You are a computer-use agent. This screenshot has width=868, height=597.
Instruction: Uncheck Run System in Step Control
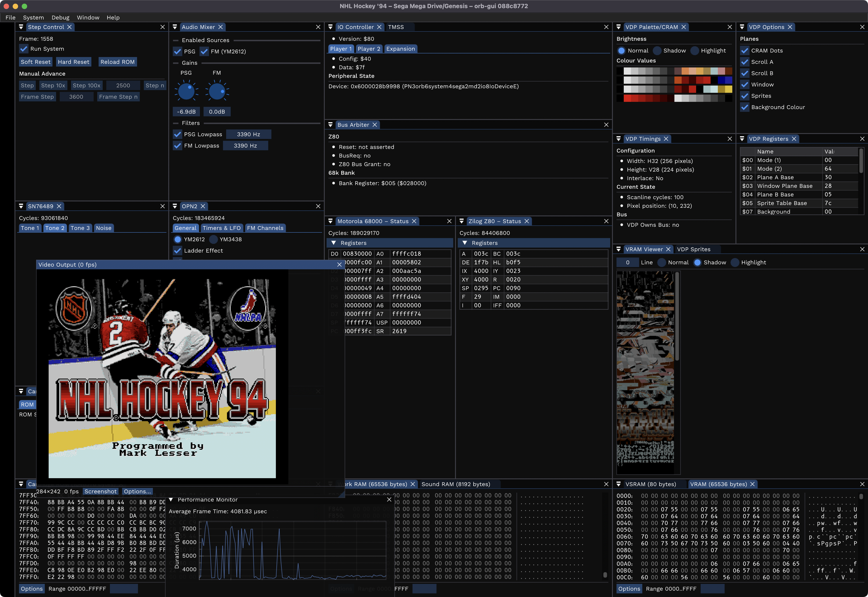pyautogui.click(x=24, y=49)
